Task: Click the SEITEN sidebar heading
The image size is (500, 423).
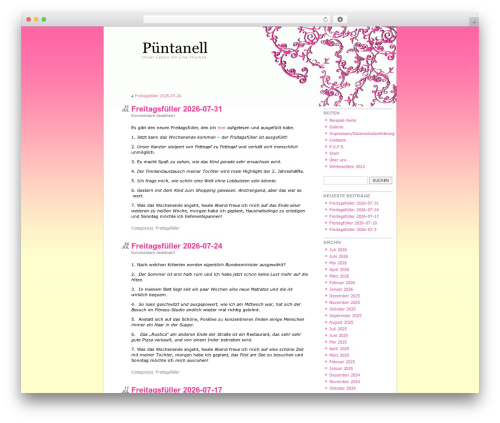Action: tap(331, 113)
